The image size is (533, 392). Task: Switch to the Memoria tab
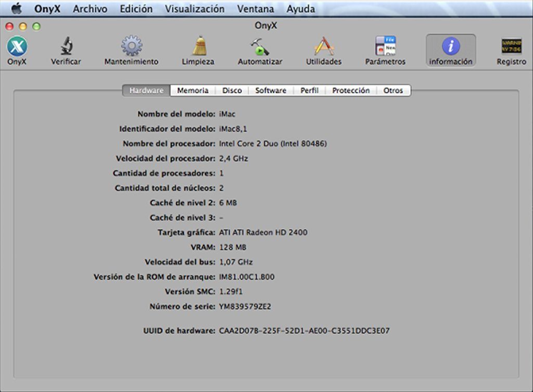(x=193, y=90)
